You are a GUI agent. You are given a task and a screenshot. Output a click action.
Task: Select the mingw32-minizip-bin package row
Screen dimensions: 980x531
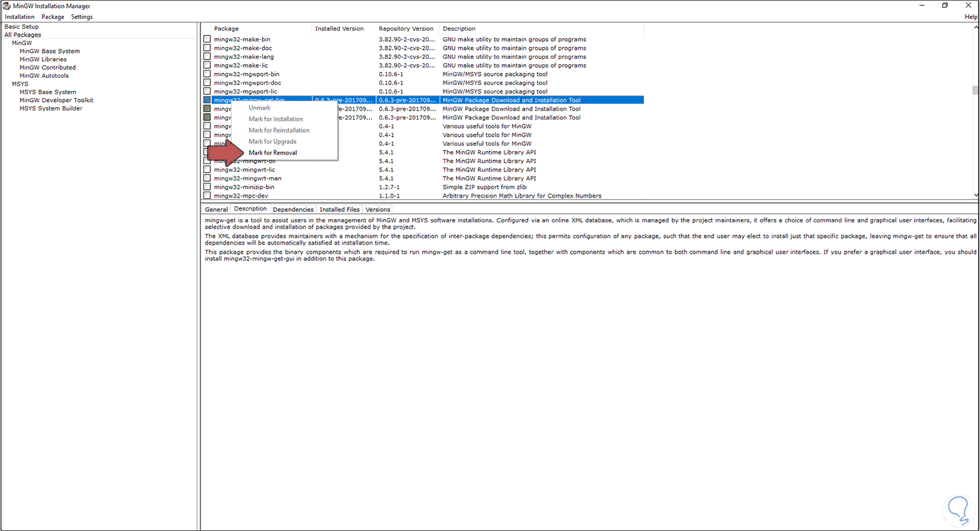pos(423,187)
